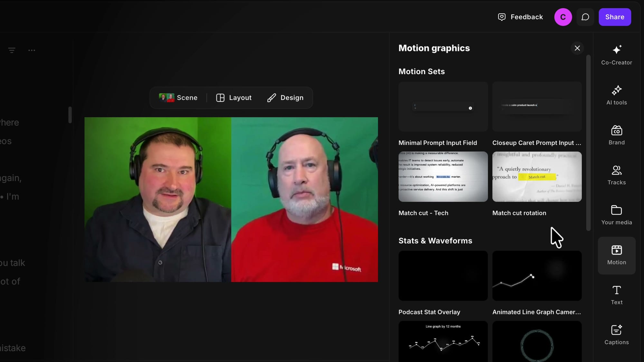Select Match cut rotation thumbnail
The width and height of the screenshot is (644, 362).
537,177
